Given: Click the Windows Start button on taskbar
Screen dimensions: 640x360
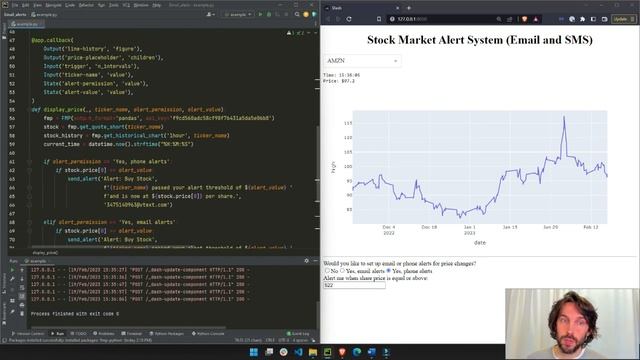Looking at the screenshot, I should (253, 352).
